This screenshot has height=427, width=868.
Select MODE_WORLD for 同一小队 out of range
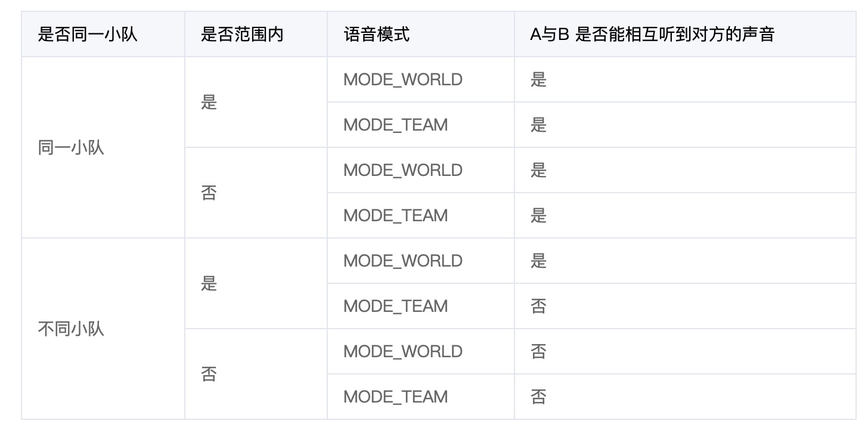403,170
